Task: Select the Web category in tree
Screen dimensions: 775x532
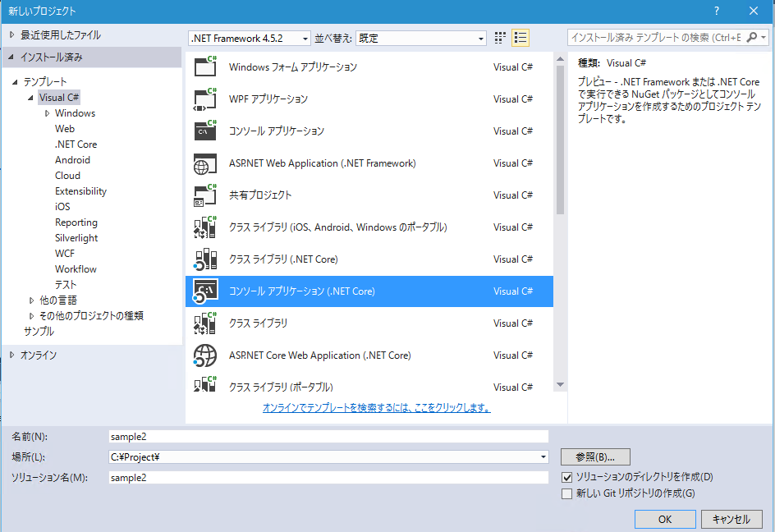Action: pos(65,129)
